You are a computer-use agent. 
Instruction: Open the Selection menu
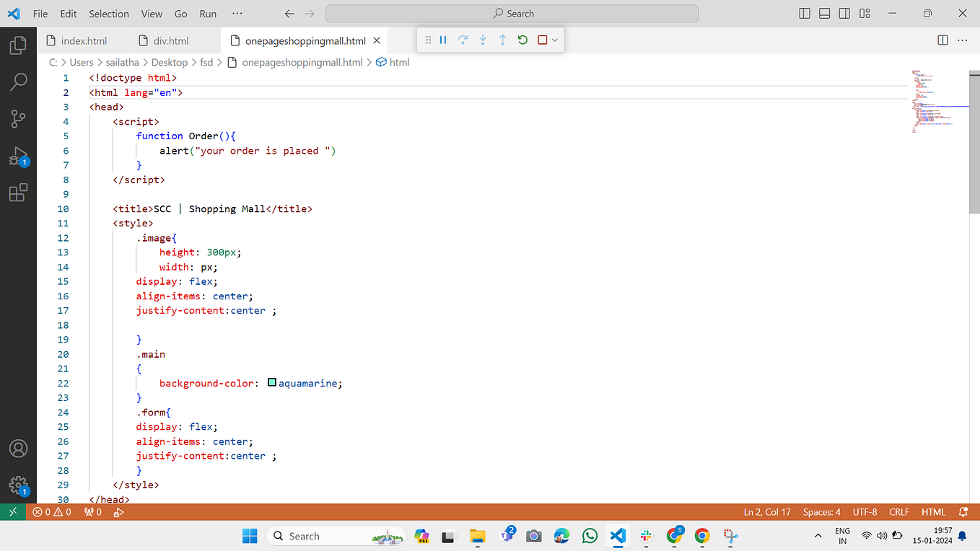pos(108,13)
